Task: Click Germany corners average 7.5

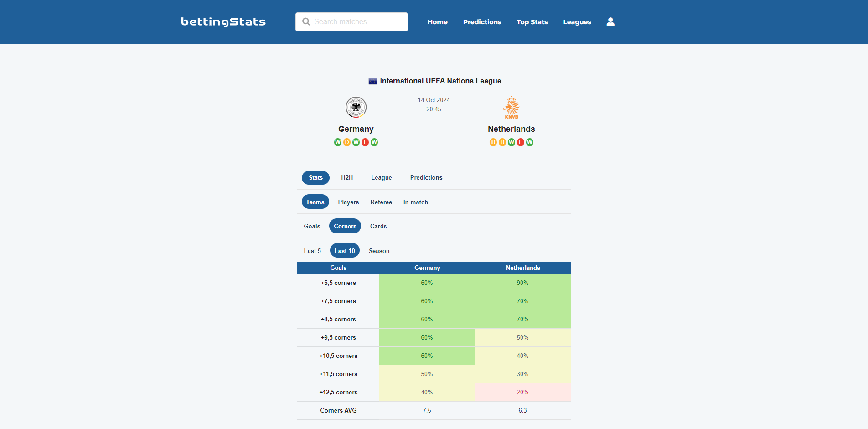Action: 427,411
